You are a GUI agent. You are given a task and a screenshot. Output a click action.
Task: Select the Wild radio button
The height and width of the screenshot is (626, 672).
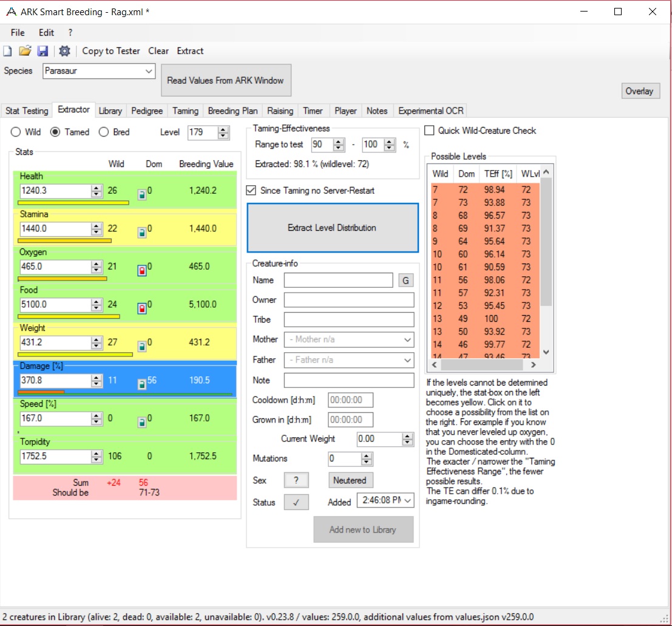[15, 132]
